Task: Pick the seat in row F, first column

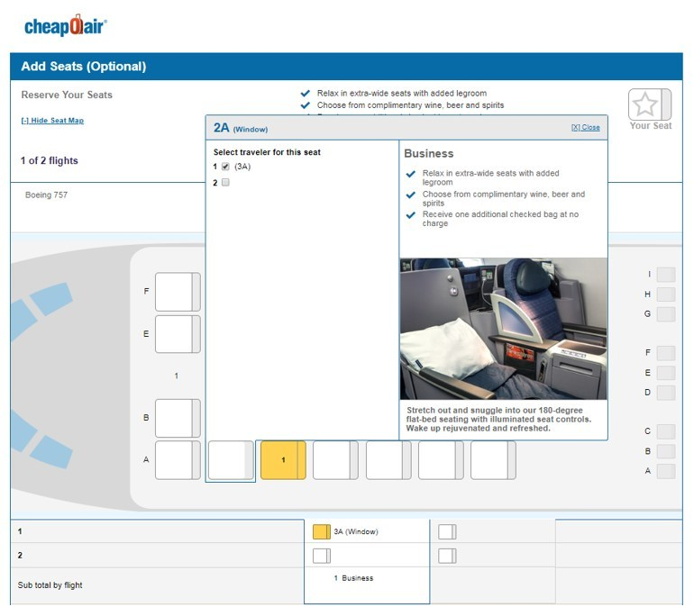Action: coord(178,292)
